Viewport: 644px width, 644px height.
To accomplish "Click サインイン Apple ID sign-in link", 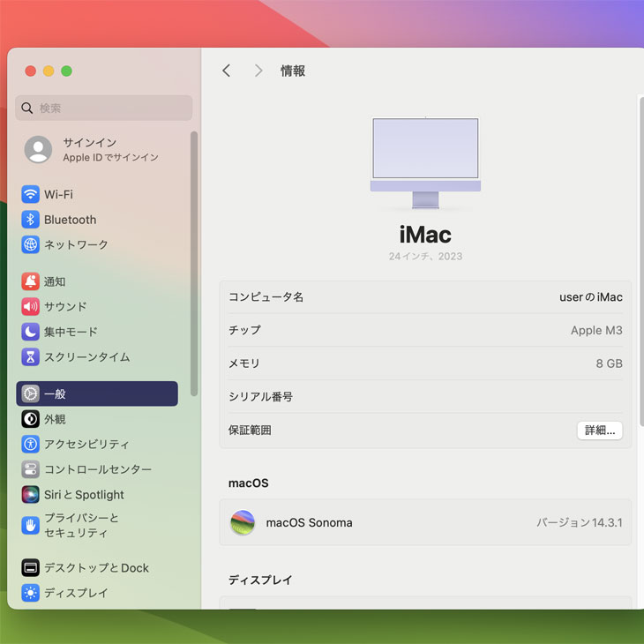I will point(110,150).
